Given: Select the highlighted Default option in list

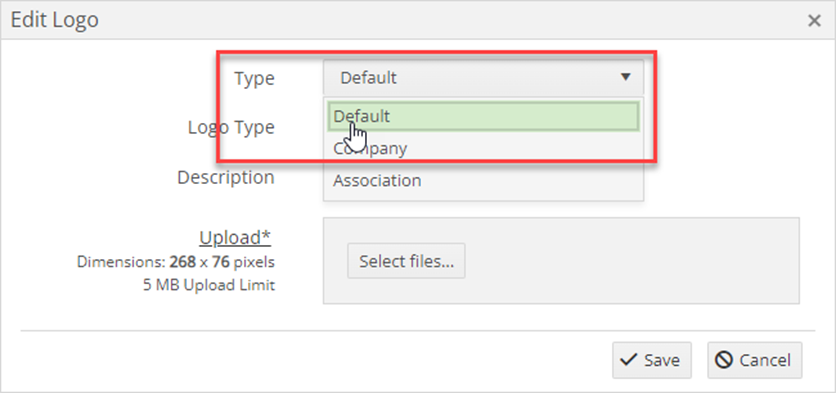Looking at the screenshot, I should (x=483, y=116).
